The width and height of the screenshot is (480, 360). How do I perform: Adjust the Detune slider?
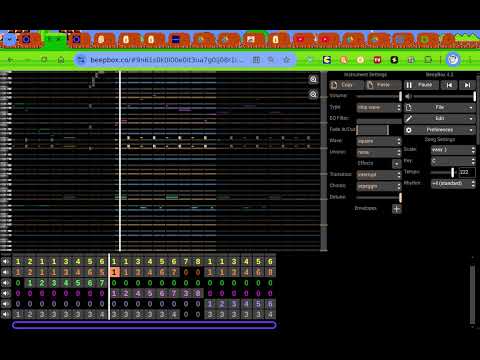tap(379, 197)
